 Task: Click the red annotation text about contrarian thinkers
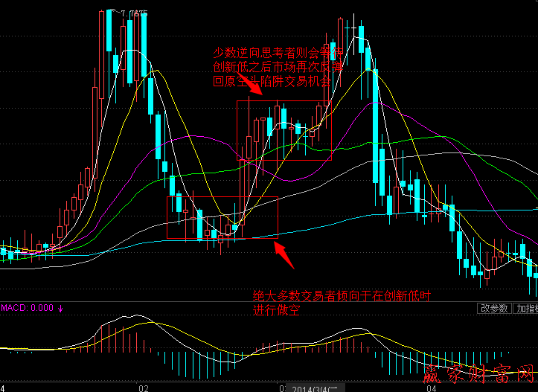point(271,67)
